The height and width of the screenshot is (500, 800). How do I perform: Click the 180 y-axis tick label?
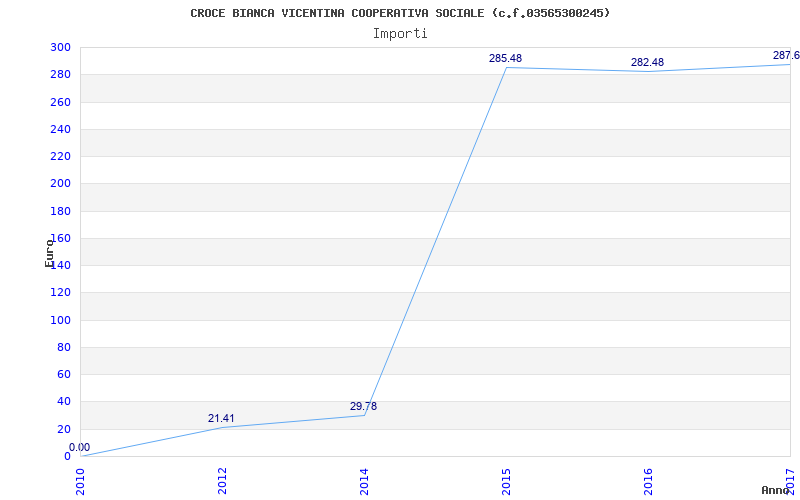pos(60,211)
